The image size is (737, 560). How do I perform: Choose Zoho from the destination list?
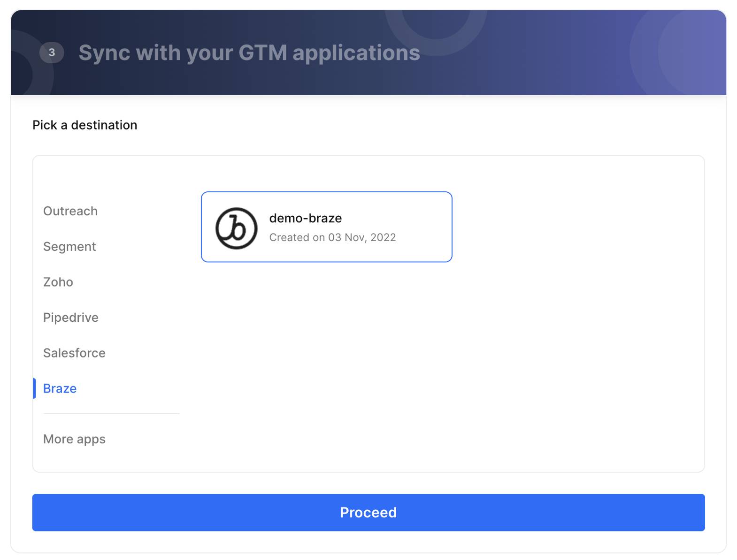[58, 282]
